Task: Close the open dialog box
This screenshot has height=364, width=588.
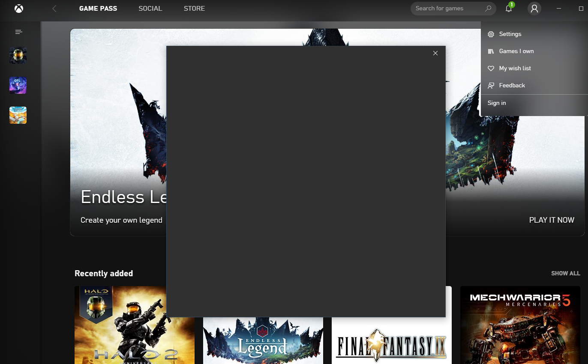Action: pyautogui.click(x=435, y=53)
